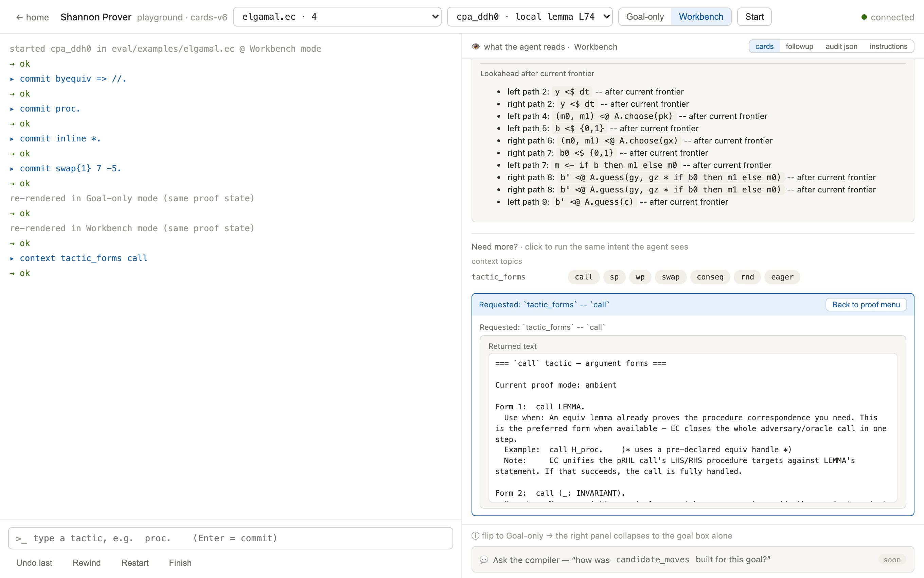Click log line 'commit proc.'

point(50,108)
